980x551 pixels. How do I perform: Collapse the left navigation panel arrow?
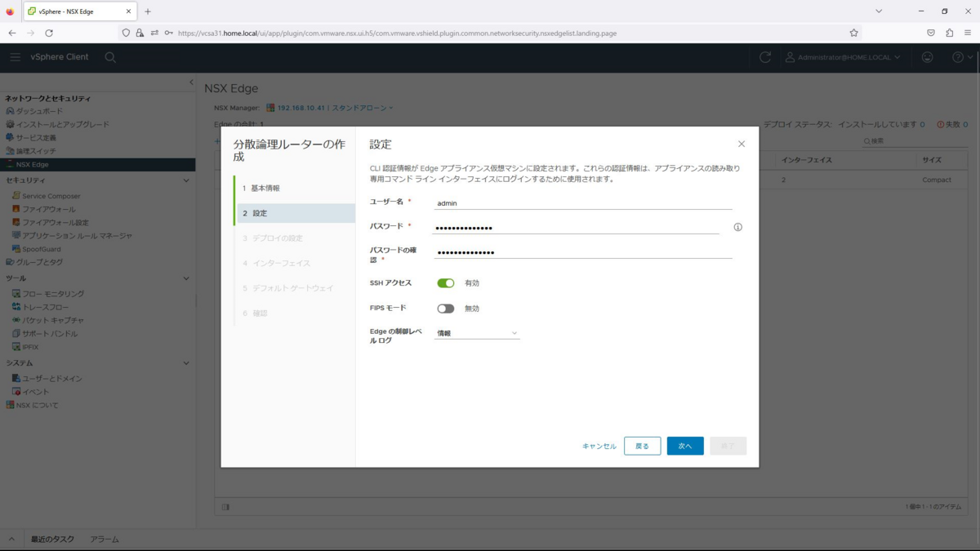pos(191,82)
